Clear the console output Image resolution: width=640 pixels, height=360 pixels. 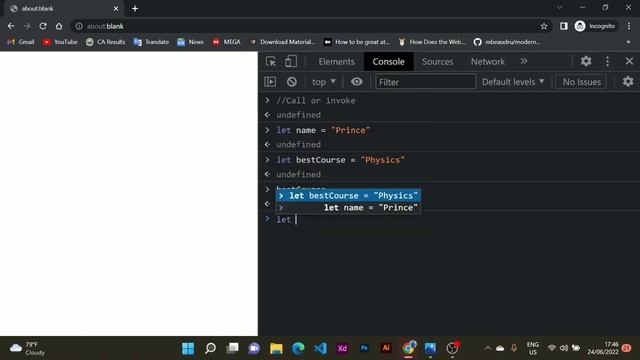point(291,82)
